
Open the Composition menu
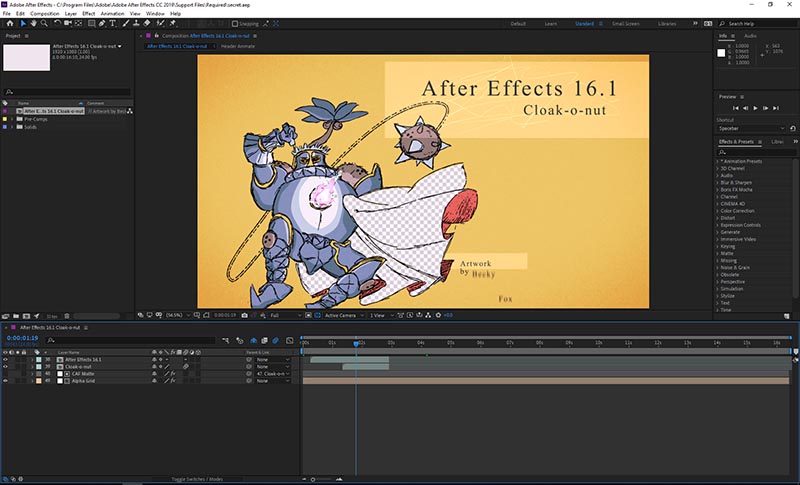click(44, 14)
